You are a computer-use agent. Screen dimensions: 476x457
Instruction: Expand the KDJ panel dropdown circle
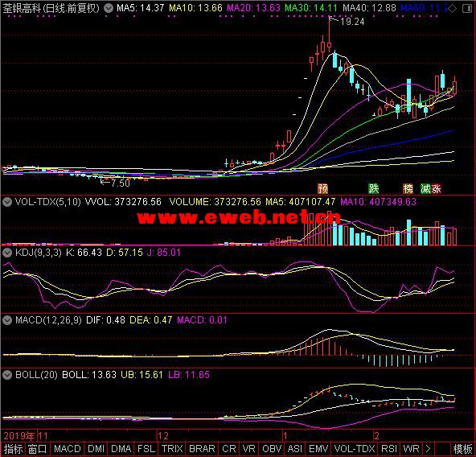coord(7,252)
